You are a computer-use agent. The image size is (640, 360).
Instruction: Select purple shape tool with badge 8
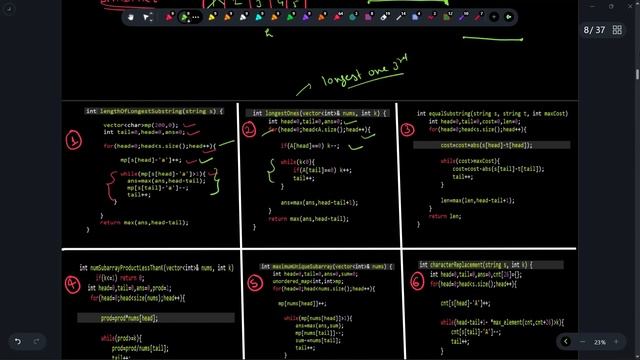pyautogui.click(x=369, y=17)
